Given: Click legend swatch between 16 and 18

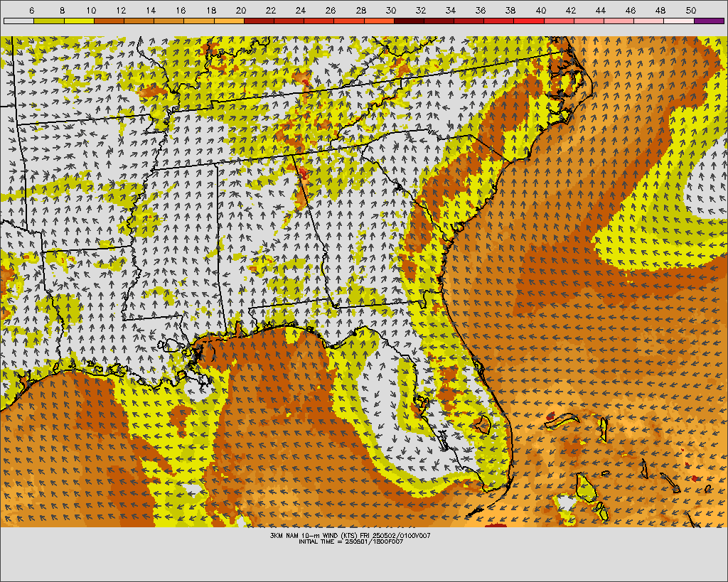Looking at the screenshot, I should point(199,21).
